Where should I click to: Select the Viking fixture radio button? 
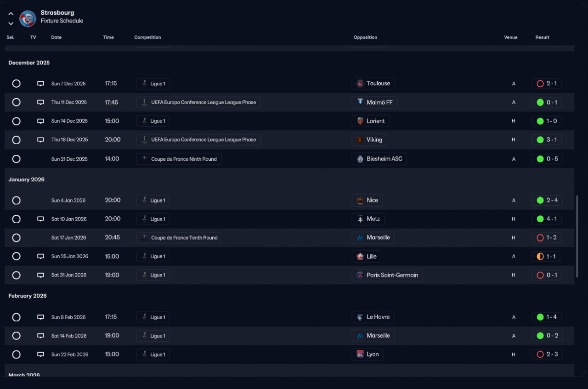17,140
